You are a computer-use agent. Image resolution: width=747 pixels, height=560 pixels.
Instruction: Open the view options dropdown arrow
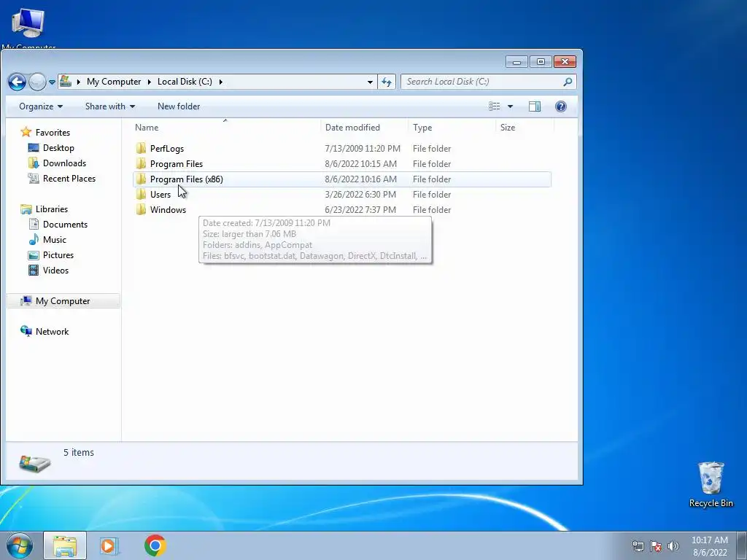click(510, 106)
